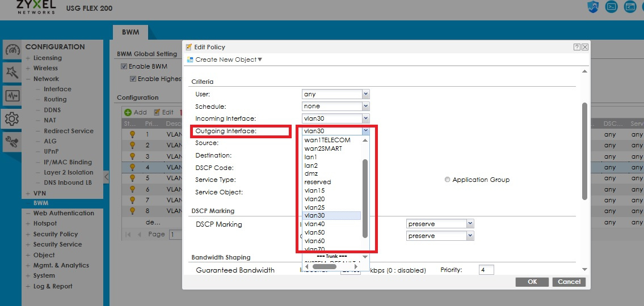Open the User dropdown showing any
Screen dimensions: 644x306
pyautogui.click(x=336, y=94)
